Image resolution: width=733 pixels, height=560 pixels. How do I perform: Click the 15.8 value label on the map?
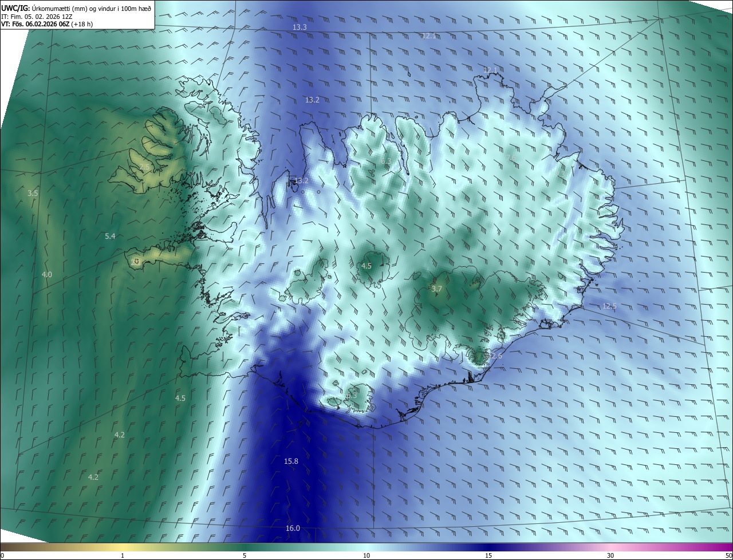pyautogui.click(x=291, y=462)
